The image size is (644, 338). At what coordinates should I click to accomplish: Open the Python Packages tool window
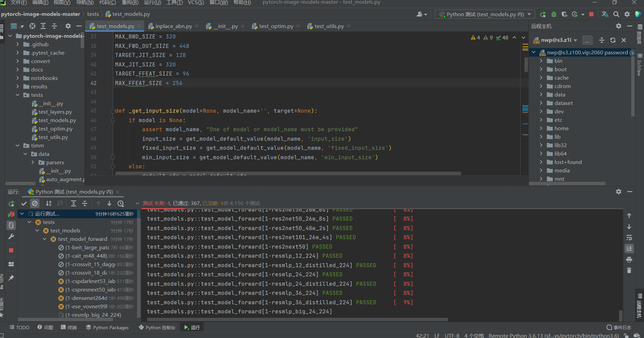pos(107,328)
